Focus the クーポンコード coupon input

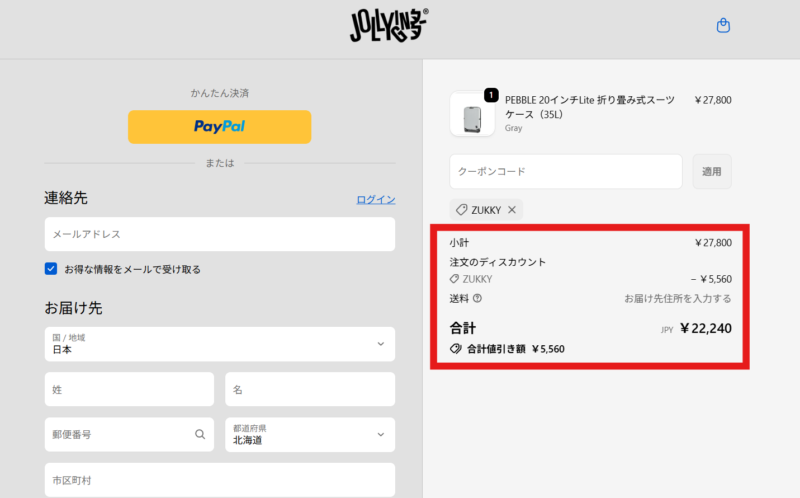tap(565, 171)
